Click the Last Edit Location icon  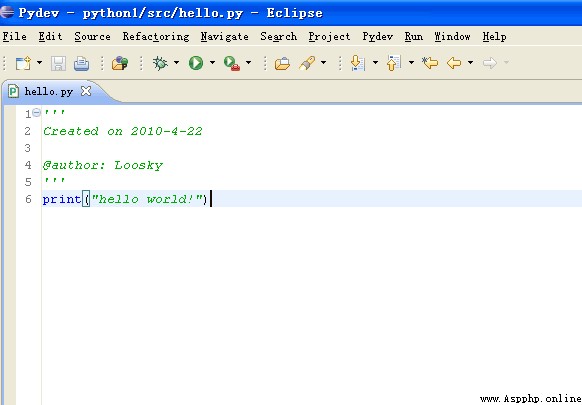tap(430, 63)
